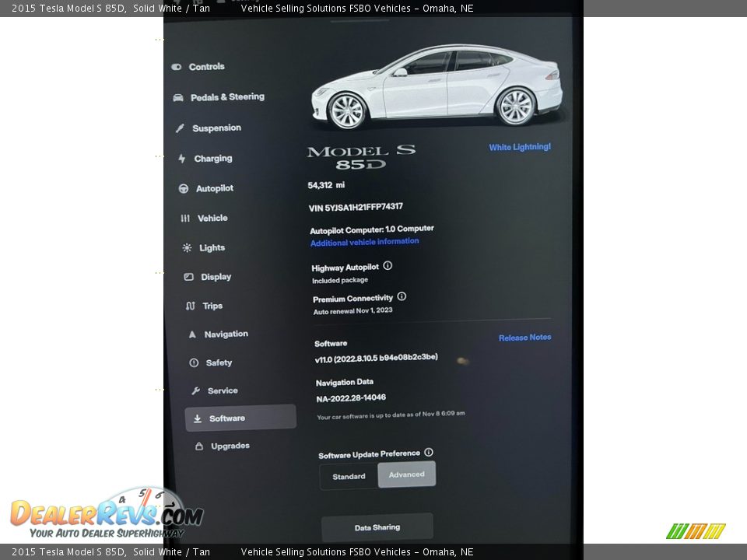Open the Charging menu
Viewport: 747px width, 560px height.
pos(213,159)
